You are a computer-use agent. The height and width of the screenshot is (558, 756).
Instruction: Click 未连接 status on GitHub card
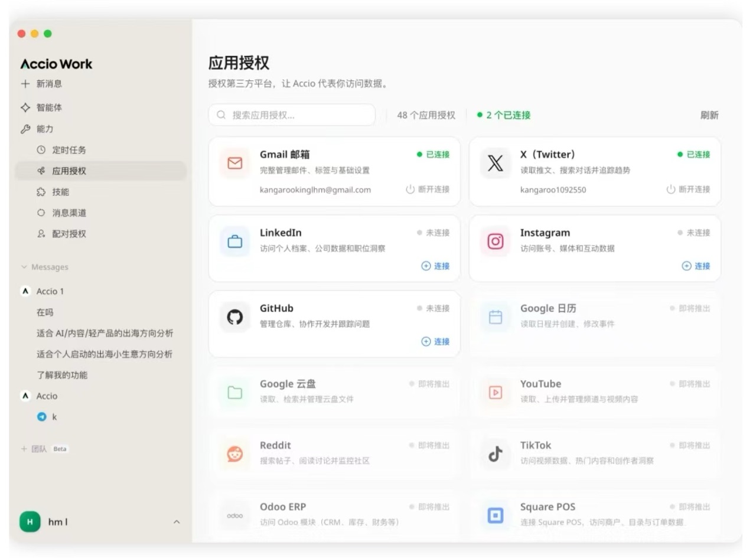coord(433,308)
